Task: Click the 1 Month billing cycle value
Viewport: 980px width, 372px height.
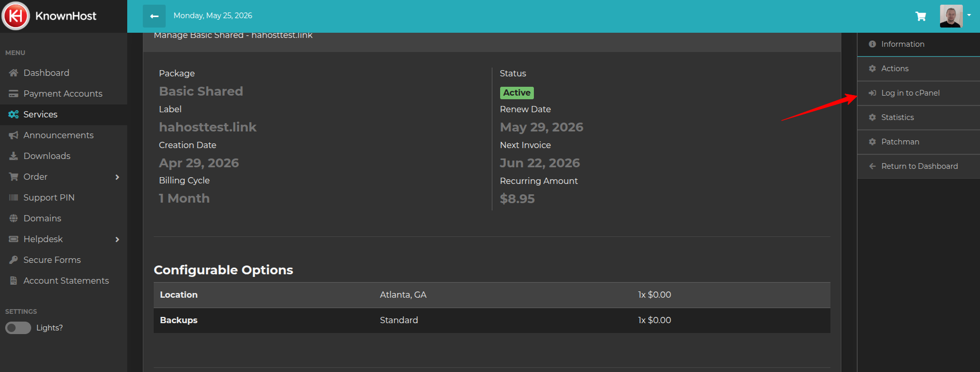Action: (184, 198)
